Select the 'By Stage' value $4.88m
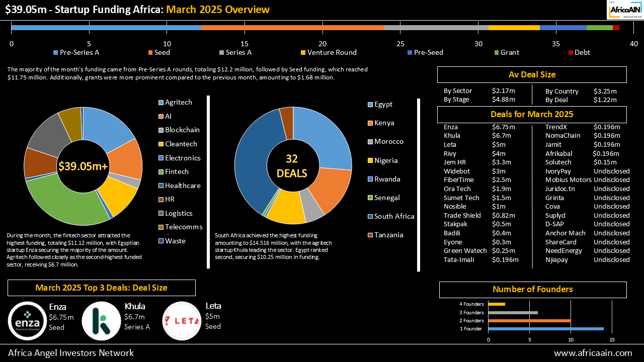The width and height of the screenshot is (644, 362). [504, 100]
